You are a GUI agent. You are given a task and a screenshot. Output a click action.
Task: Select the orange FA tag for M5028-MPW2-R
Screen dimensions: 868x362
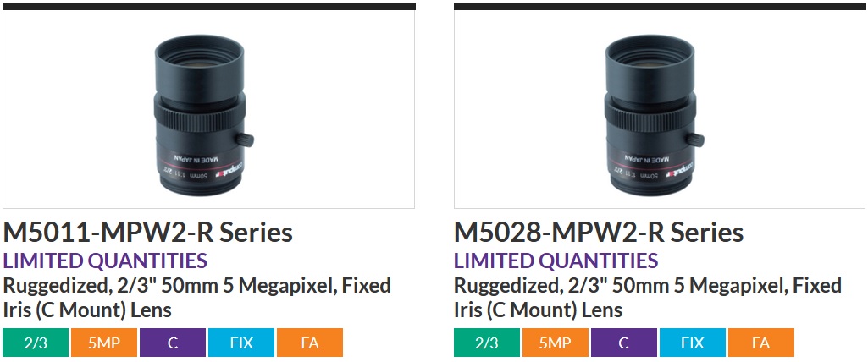click(761, 343)
